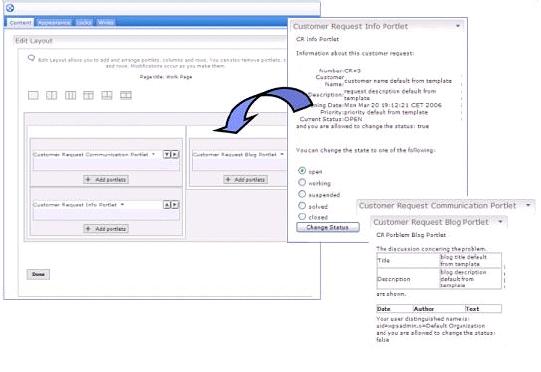The height and width of the screenshot is (372, 541).
Task: Click the 'blog title default from template' cell
Action: tap(470, 261)
